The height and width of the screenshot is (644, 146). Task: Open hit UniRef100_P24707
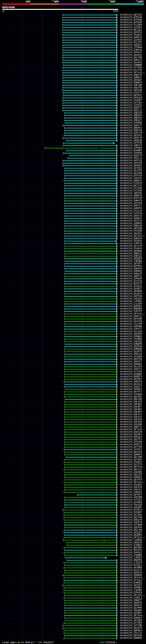(x=131, y=93)
